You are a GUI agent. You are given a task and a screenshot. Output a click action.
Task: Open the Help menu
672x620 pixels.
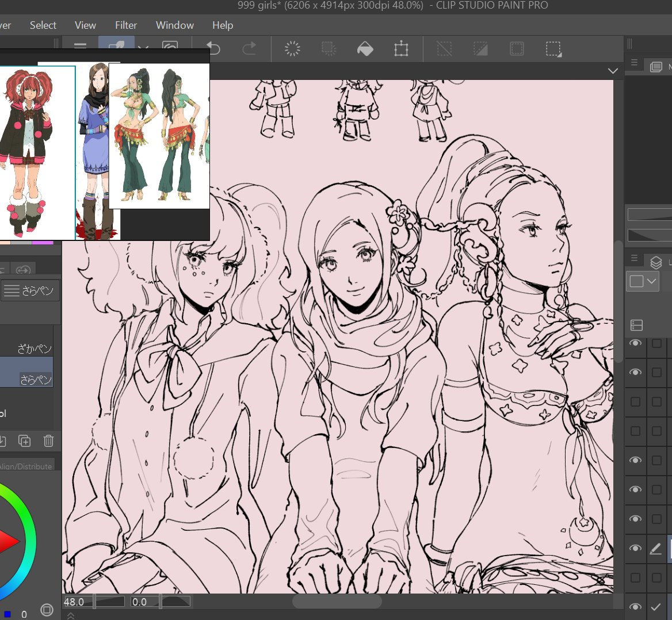click(223, 25)
